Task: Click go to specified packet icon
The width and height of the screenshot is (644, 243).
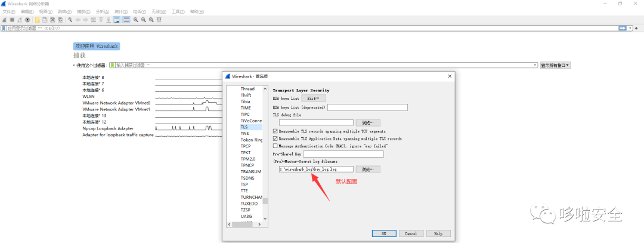Action: [93, 20]
